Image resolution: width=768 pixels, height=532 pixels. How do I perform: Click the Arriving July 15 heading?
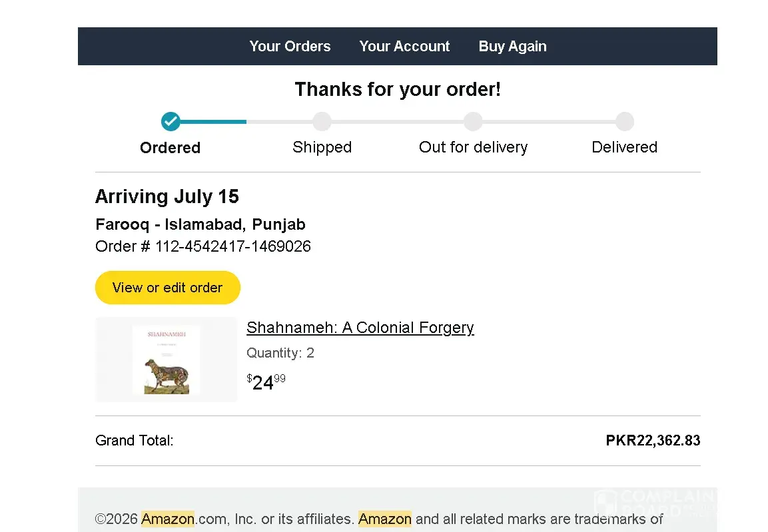[167, 196]
